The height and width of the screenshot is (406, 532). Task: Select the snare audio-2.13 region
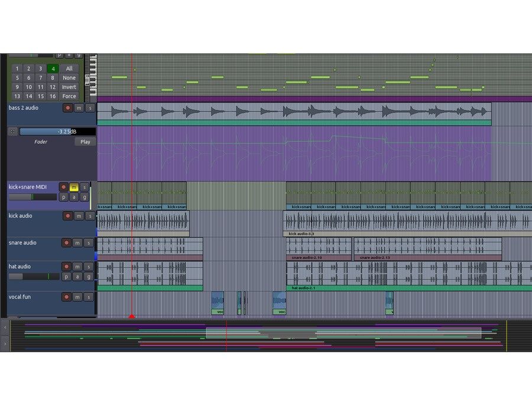tap(427, 248)
